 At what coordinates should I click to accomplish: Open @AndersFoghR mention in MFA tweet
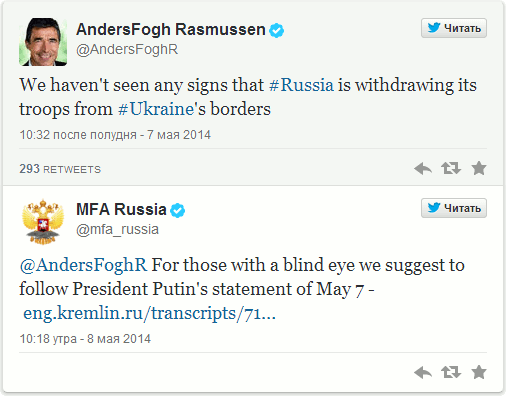click(x=83, y=265)
